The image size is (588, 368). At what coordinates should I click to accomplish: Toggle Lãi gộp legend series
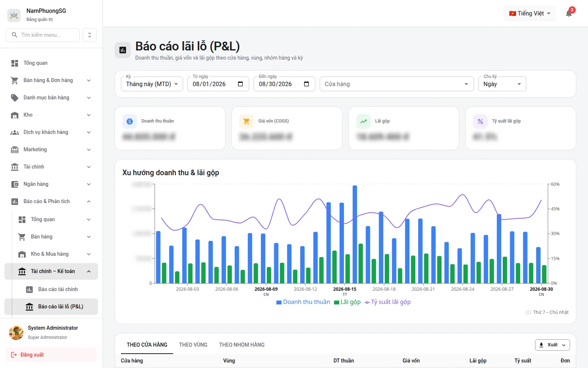click(x=347, y=302)
